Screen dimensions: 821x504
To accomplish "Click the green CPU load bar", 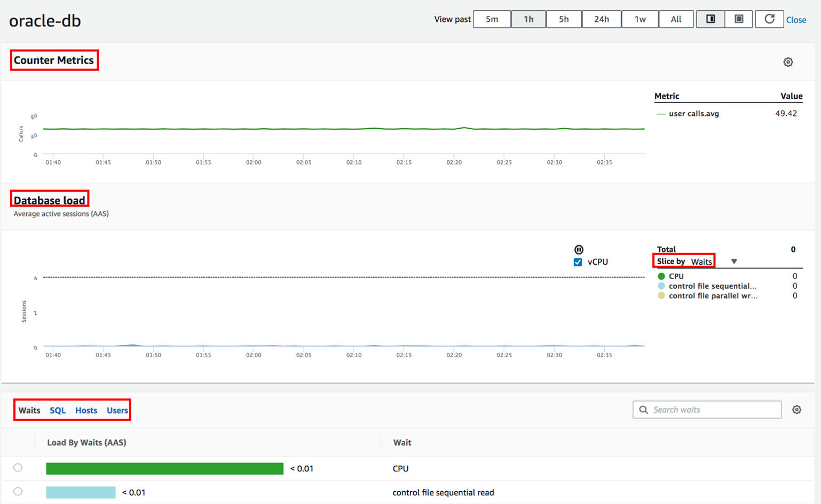I will [164, 468].
